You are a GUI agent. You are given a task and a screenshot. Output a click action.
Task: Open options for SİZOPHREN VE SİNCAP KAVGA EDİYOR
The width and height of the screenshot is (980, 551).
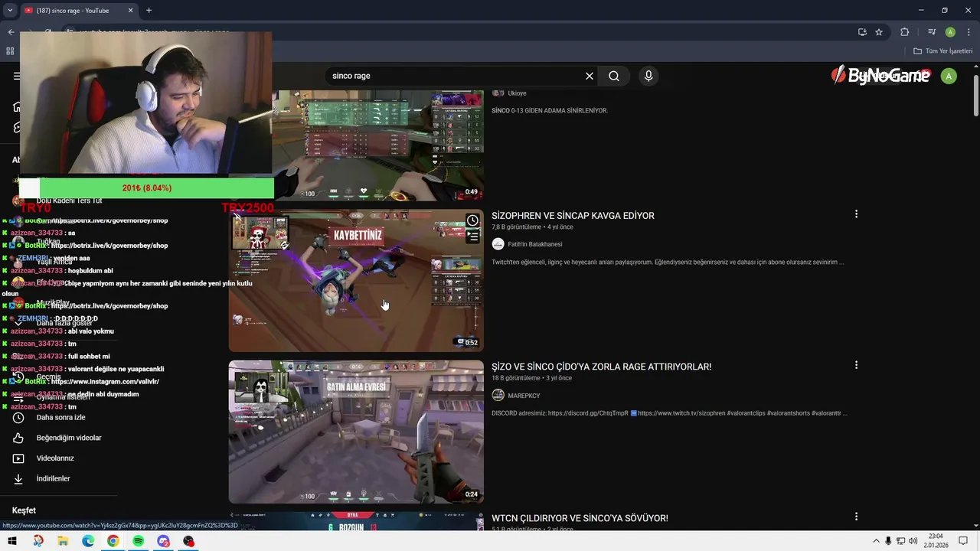[x=856, y=214]
